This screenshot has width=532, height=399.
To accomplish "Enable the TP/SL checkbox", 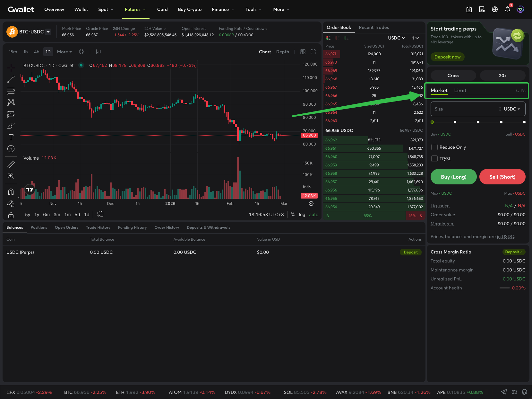I will [x=434, y=159].
